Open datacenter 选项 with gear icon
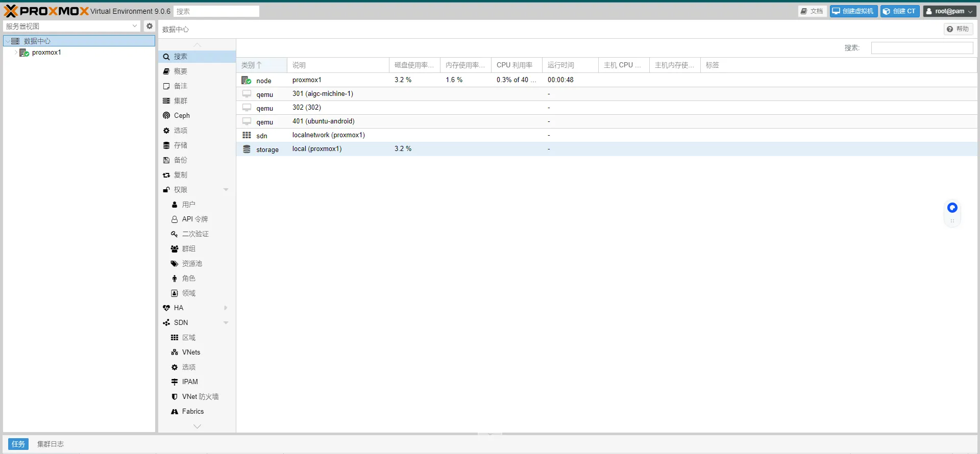Image resolution: width=980 pixels, height=454 pixels. (x=197, y=131)
